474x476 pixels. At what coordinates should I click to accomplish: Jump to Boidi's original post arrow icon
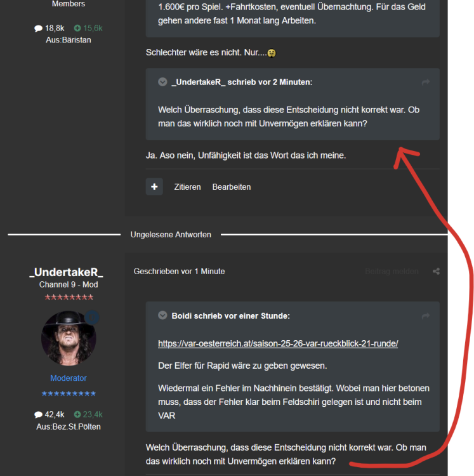click(x=425, y=316)
